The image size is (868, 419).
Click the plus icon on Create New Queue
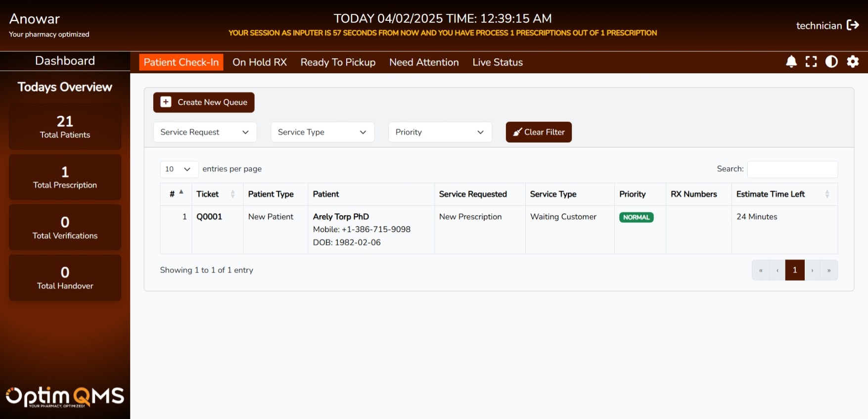click(x=166, y=102)
